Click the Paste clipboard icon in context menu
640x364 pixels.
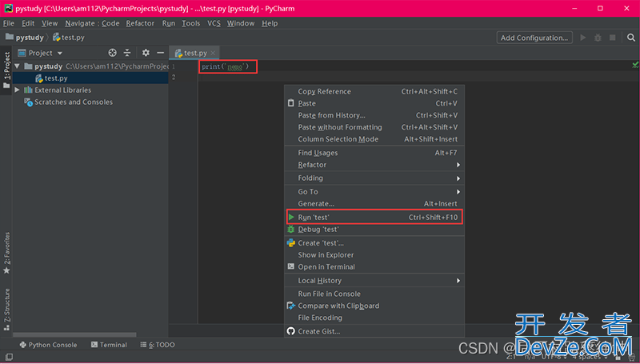point(290,103)
